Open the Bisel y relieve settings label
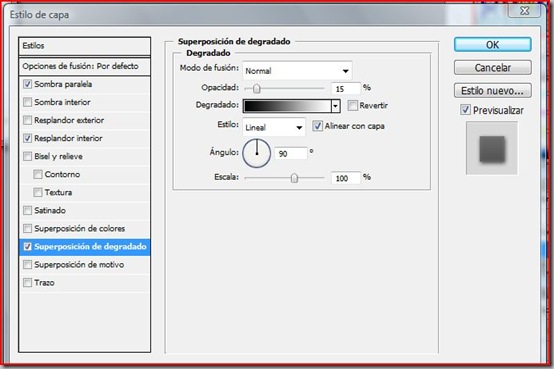554x369 pixels. 58,156
